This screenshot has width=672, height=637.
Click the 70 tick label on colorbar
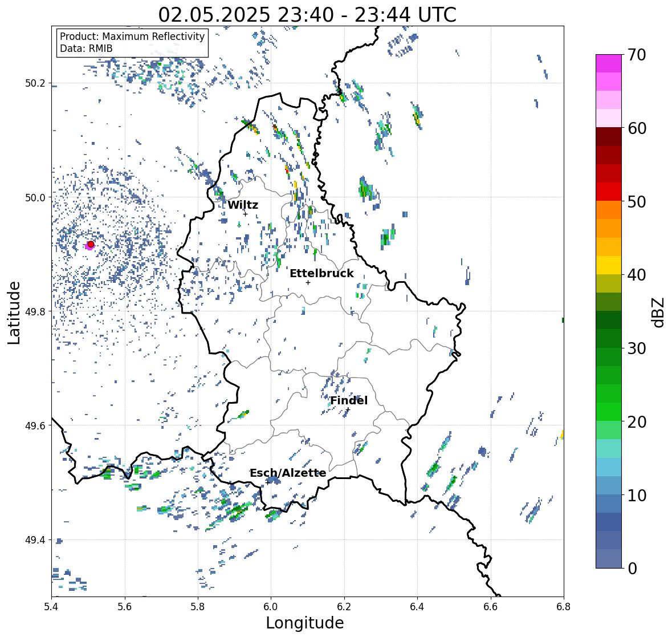637,55
